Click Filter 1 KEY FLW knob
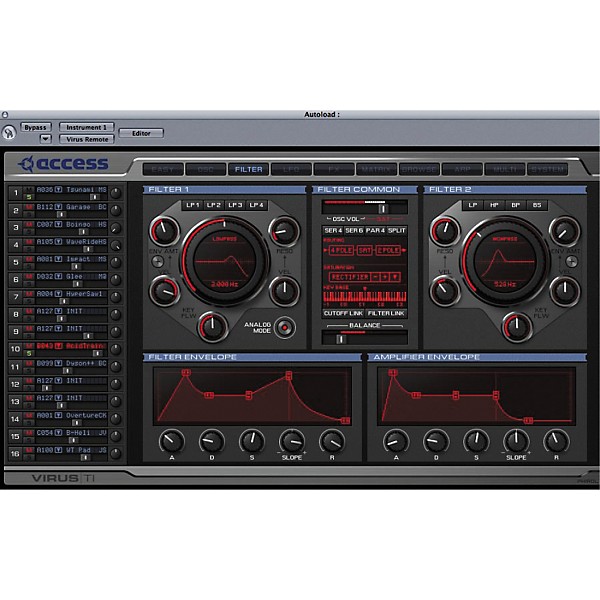Screen dimensions: 600x600 coord(212,326)
